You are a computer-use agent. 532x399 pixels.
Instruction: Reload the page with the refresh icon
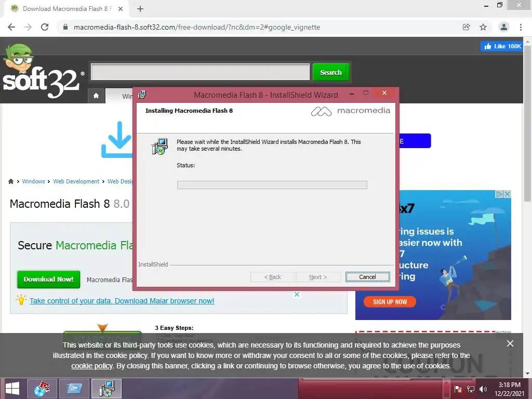tap(45, 27)
